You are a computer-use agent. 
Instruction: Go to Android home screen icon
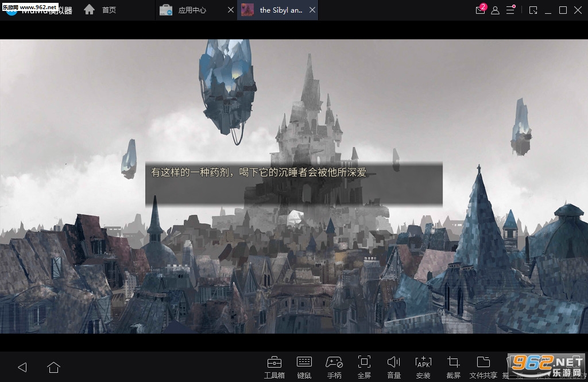[53, 367]
